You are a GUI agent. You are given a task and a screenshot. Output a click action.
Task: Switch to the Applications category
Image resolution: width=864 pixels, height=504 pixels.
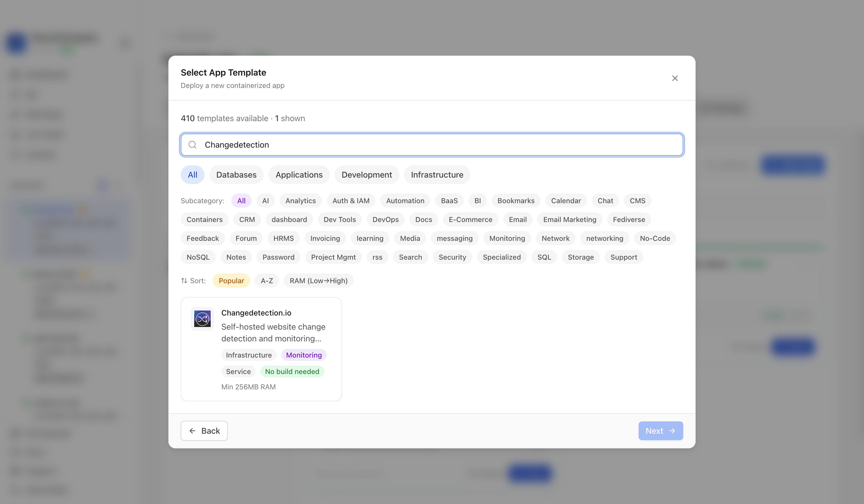299,174
